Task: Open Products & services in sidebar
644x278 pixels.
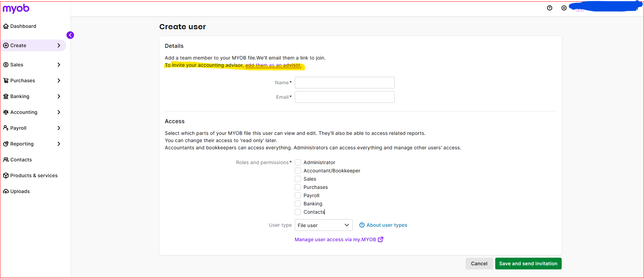Action: [33, 175]
